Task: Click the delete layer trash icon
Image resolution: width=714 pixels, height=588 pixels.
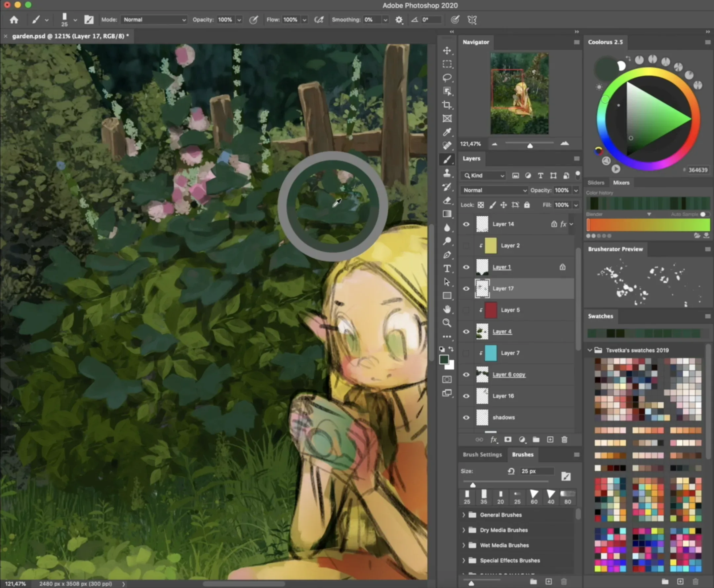Action: coord(564,440)
